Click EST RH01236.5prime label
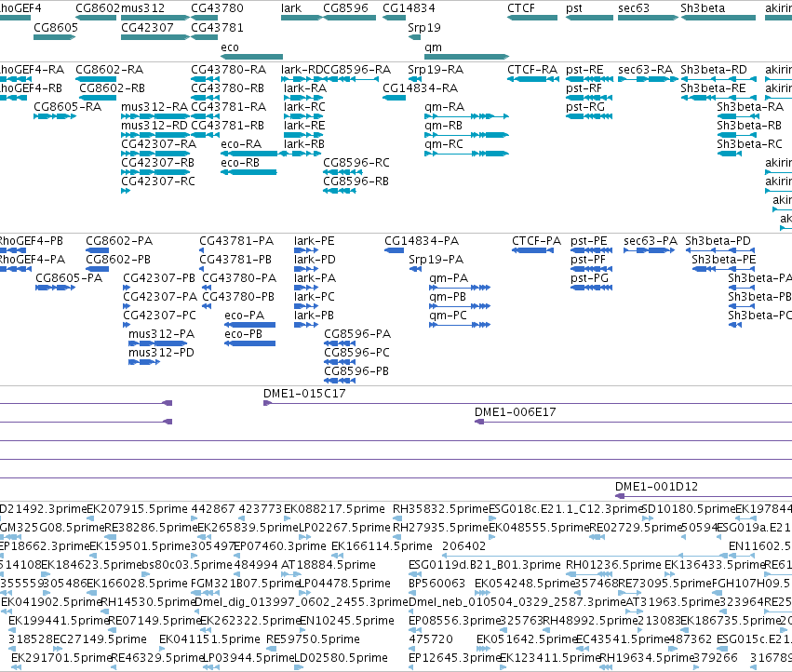792x672 pixels. tap(613, 565)
